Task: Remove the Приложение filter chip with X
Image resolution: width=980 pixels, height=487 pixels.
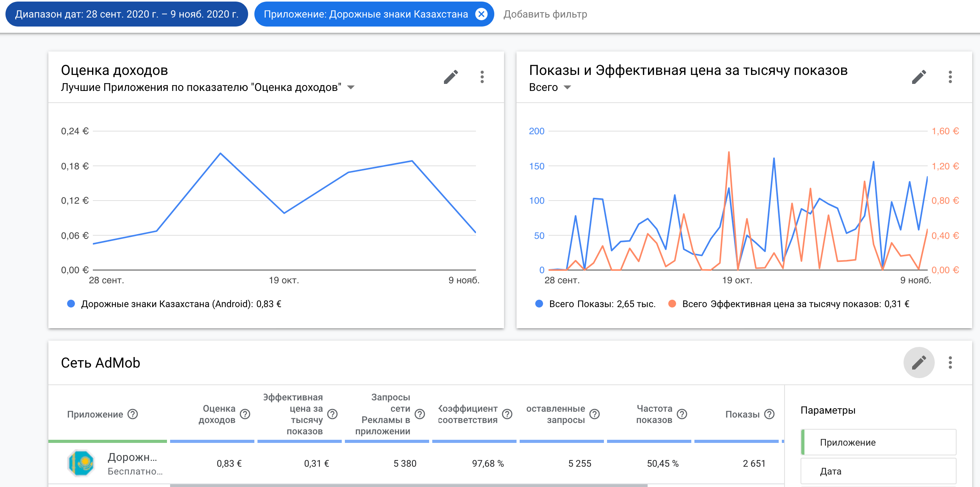Action: click(x=481, y=14)
